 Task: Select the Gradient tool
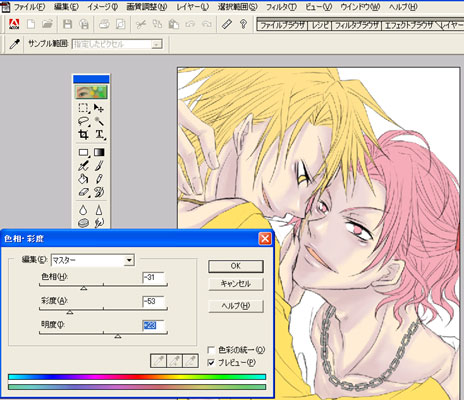pyautogui.click(x=99, y=153)
